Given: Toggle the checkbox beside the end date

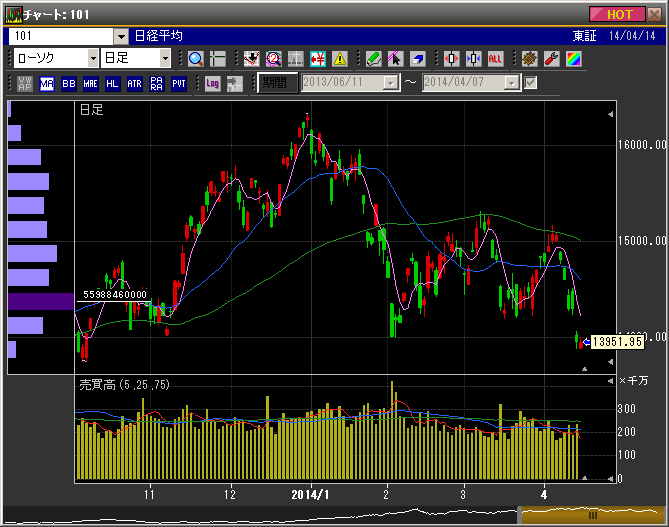Looking at the screenshot, I should coord(531,83).
